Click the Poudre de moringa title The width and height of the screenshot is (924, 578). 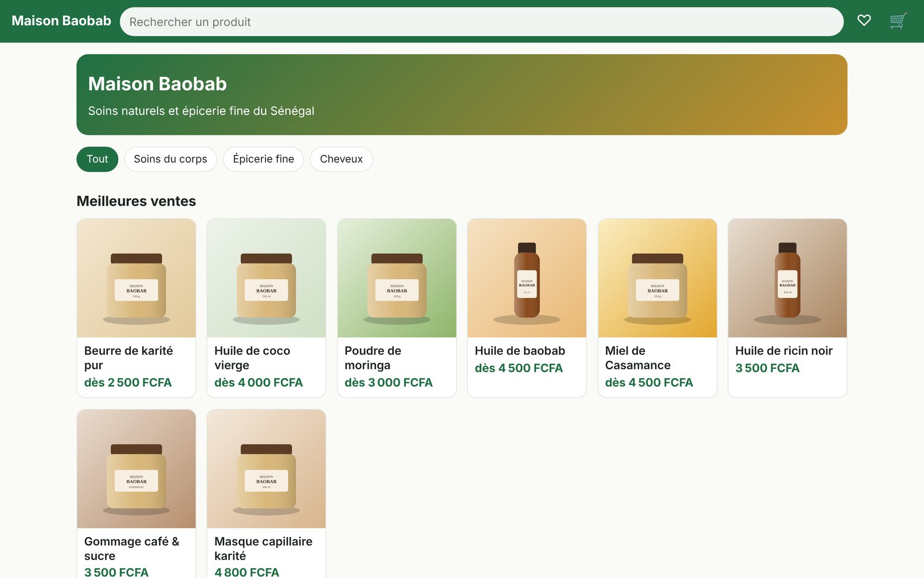click(x=372, y=358)
